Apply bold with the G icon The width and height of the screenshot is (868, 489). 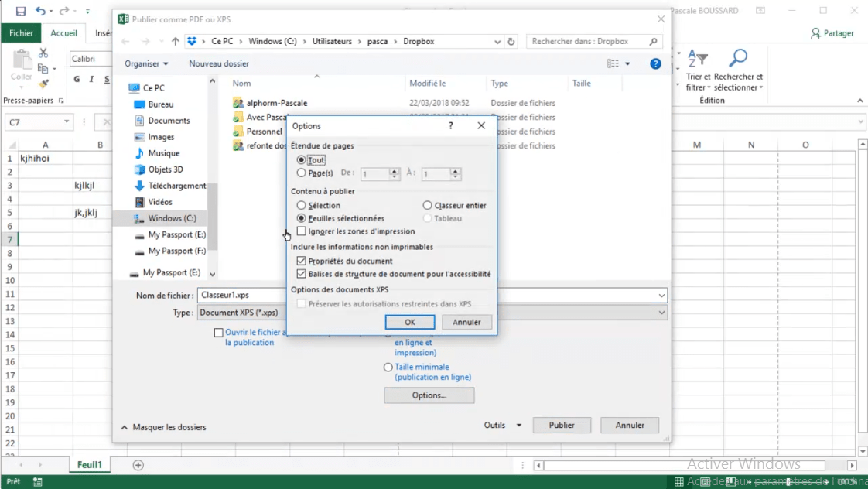pos(76,80)
